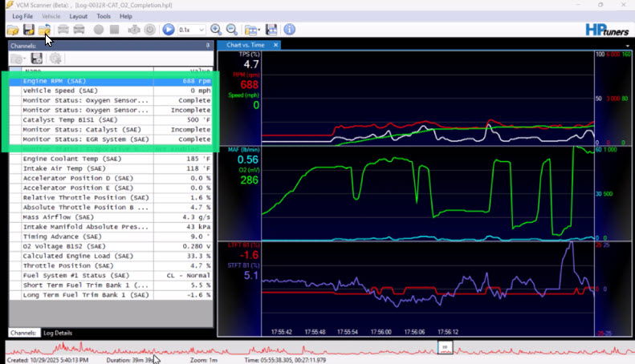Open the Log File menu
The width and height of the screenshot is (635, 364).
coord(22,16)
